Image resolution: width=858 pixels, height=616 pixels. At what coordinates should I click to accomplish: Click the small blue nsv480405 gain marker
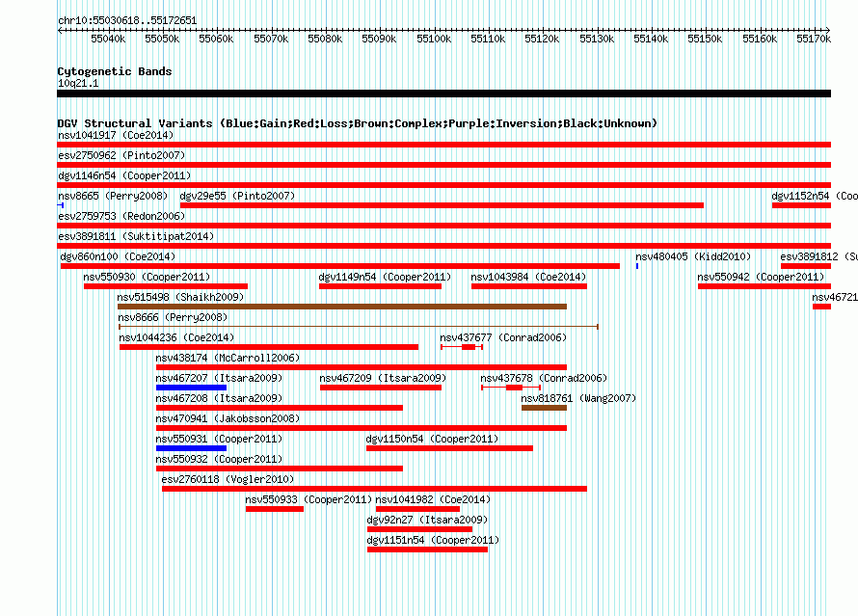pos(637,266)
